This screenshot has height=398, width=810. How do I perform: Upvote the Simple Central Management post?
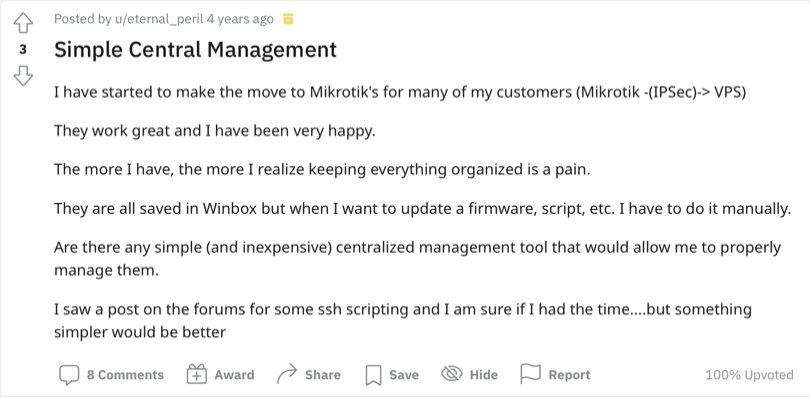23,24
